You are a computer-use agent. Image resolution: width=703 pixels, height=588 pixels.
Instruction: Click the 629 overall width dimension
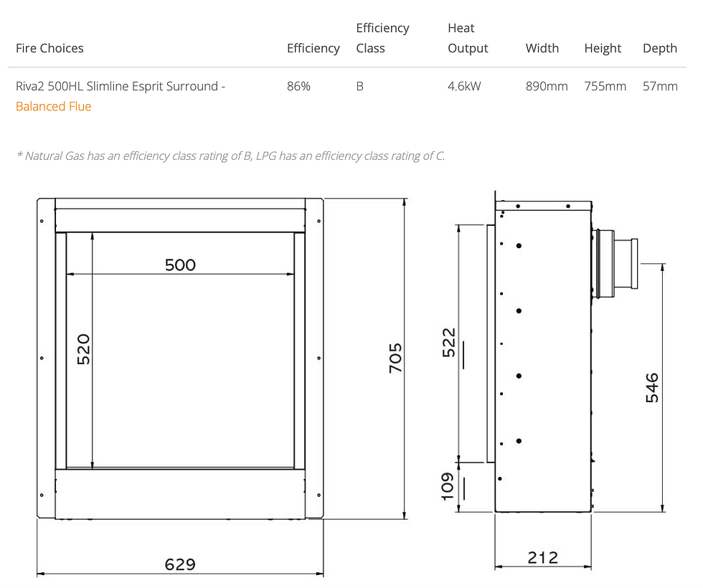pyautogui.click(x=180, y=564)
